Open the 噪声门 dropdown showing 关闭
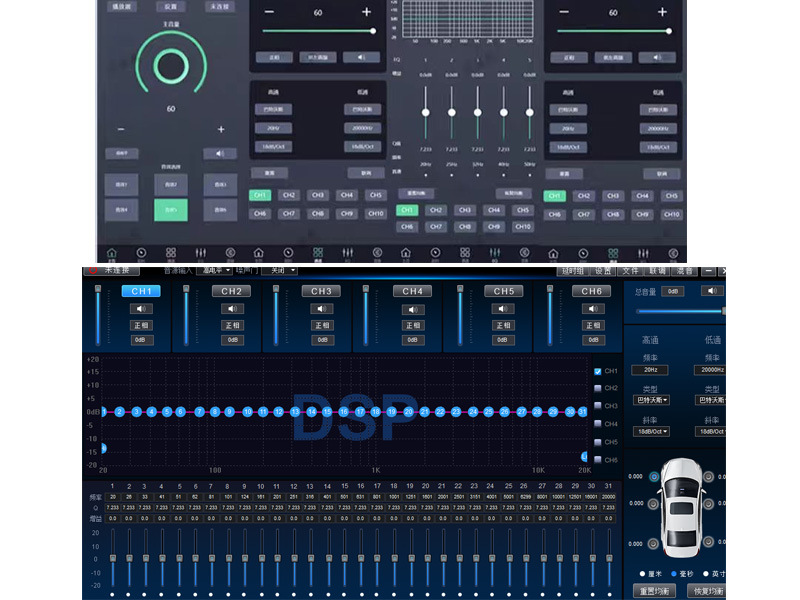800x600 pixels. point(279,270)
